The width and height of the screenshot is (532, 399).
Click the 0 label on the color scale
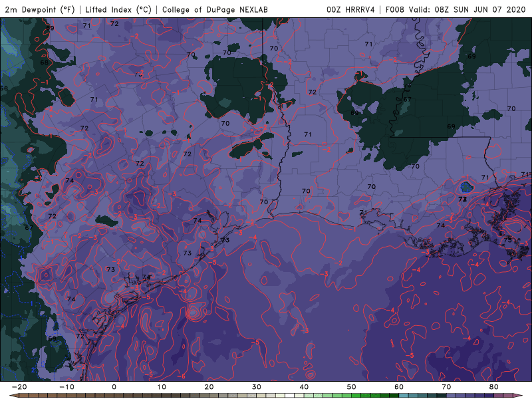pos(114,387)
